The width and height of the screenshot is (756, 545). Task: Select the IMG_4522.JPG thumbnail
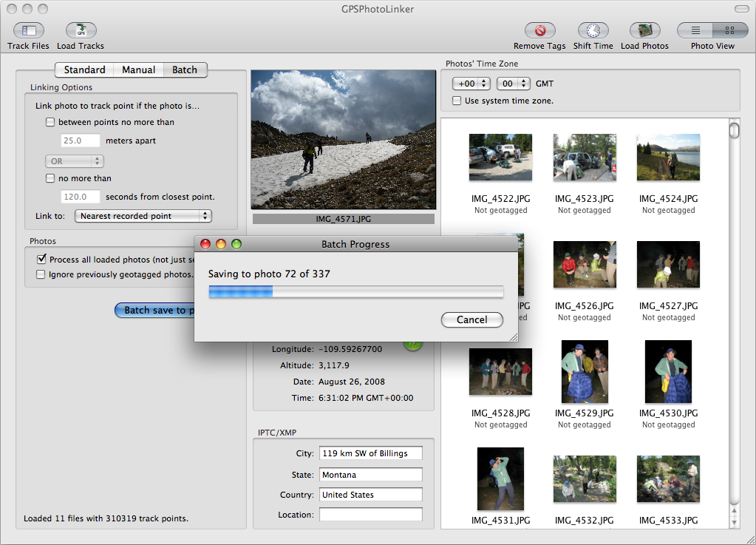pos(500,158)
